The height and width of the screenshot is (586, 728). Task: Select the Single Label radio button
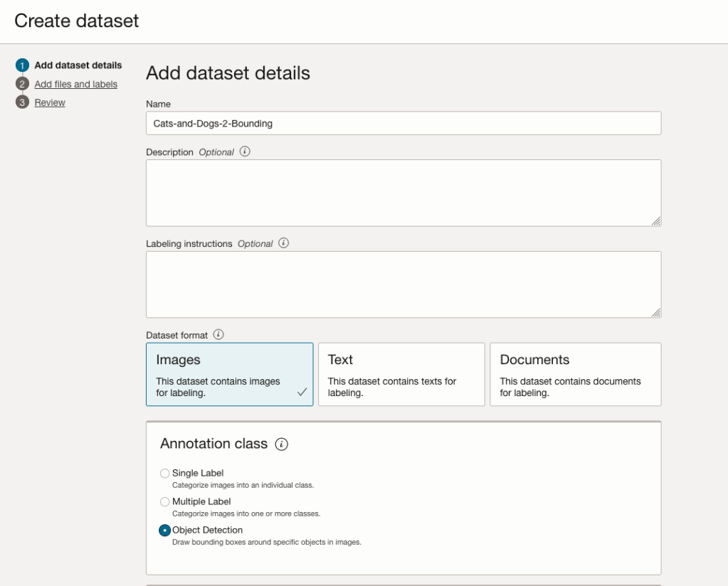165,473
